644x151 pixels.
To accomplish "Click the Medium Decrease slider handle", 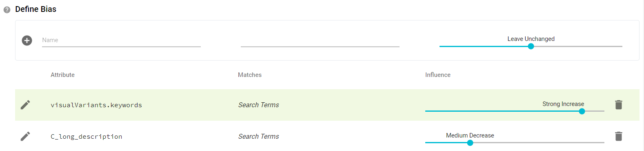I will pyautogui.click(x=470, y=143).
